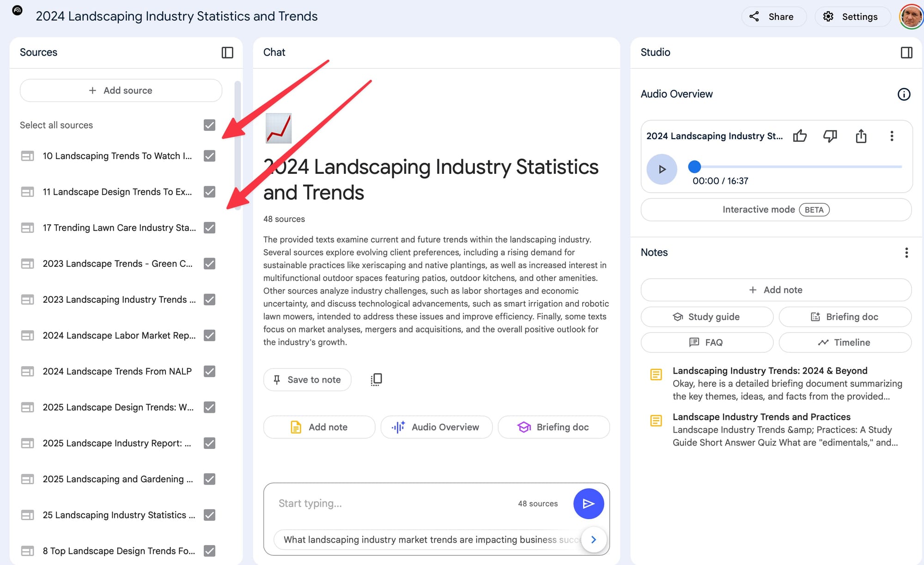This screenshot has height=565, width=924.
Task: Give thumbs up to audio overview
Action: 800,136
